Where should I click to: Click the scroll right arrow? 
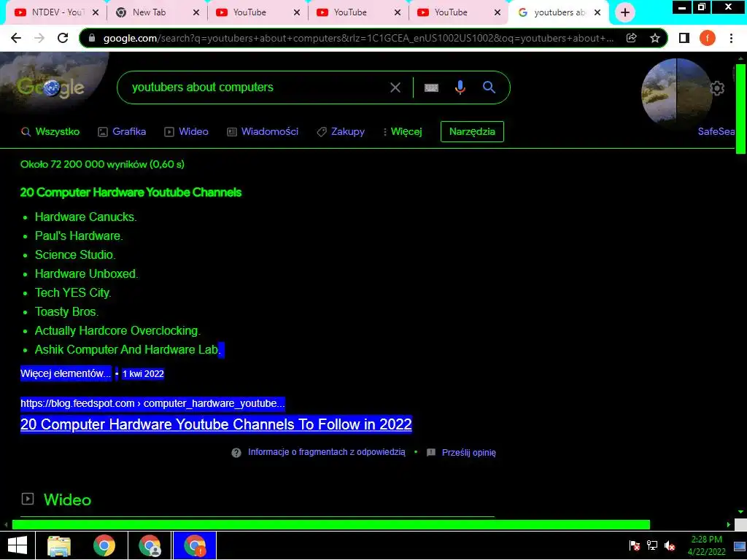point(729,525)
